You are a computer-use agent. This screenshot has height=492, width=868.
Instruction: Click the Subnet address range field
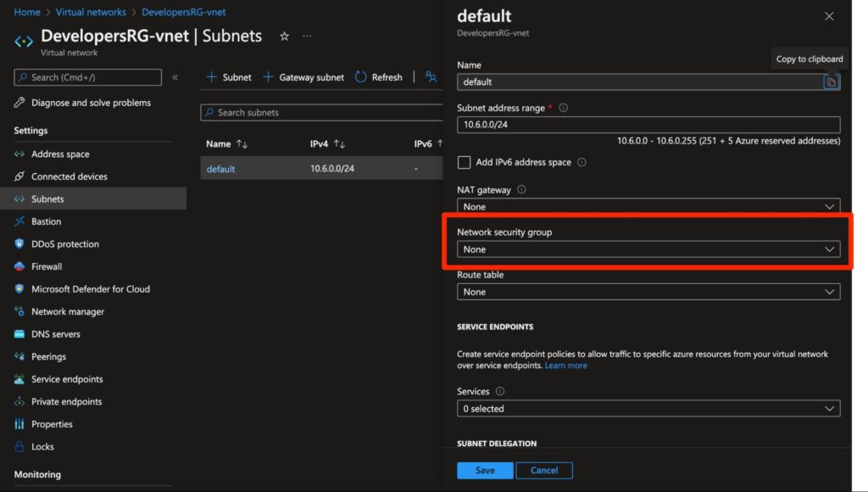click(x=648, y=125)
